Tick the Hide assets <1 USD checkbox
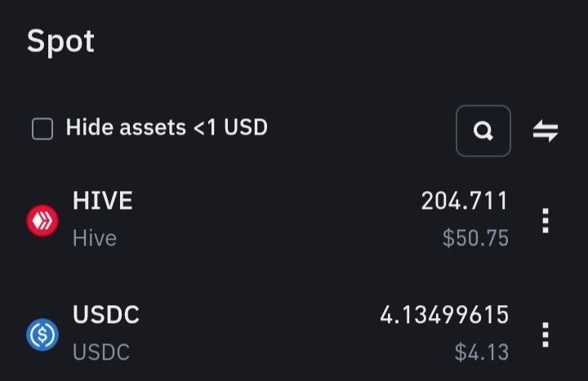The width and height of the screenshot is (588, 381). point(42,129)
